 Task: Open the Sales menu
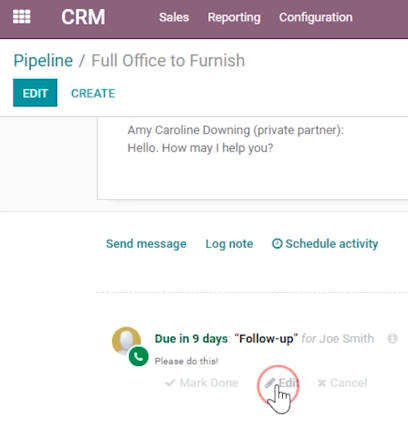[174, 17]
